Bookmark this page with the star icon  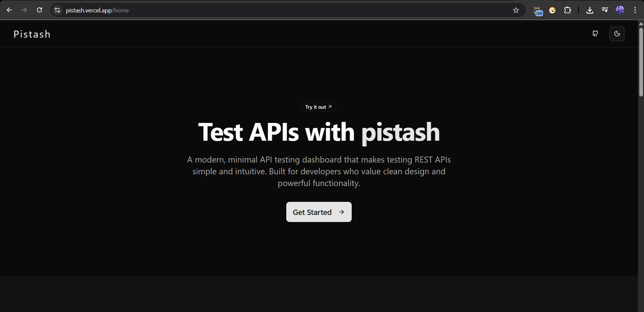(x=516, y=10)
